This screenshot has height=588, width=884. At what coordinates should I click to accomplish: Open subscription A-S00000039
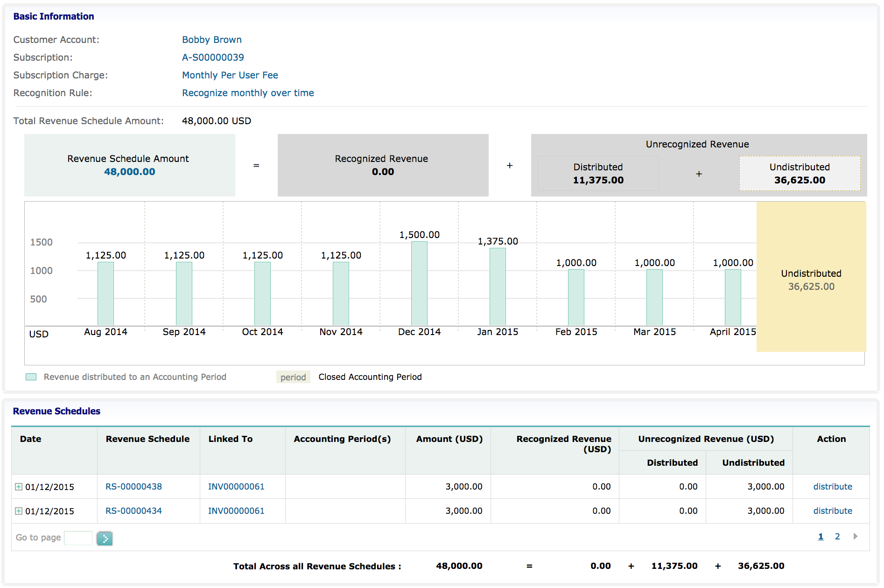(213, 57)
